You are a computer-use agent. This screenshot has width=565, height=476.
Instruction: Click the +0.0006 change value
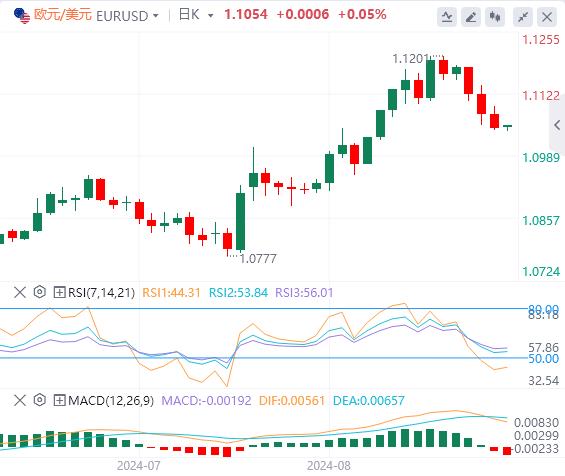pyautogui.click(x=303, y=15)
